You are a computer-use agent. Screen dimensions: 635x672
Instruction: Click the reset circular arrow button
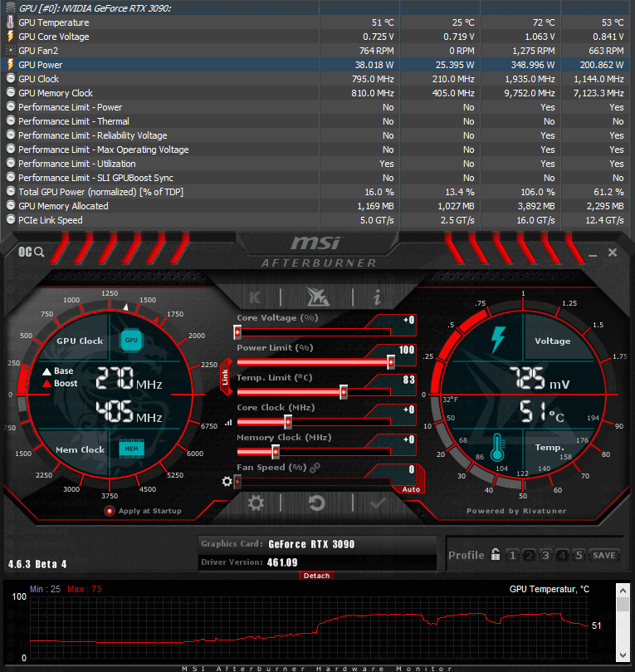317,503
